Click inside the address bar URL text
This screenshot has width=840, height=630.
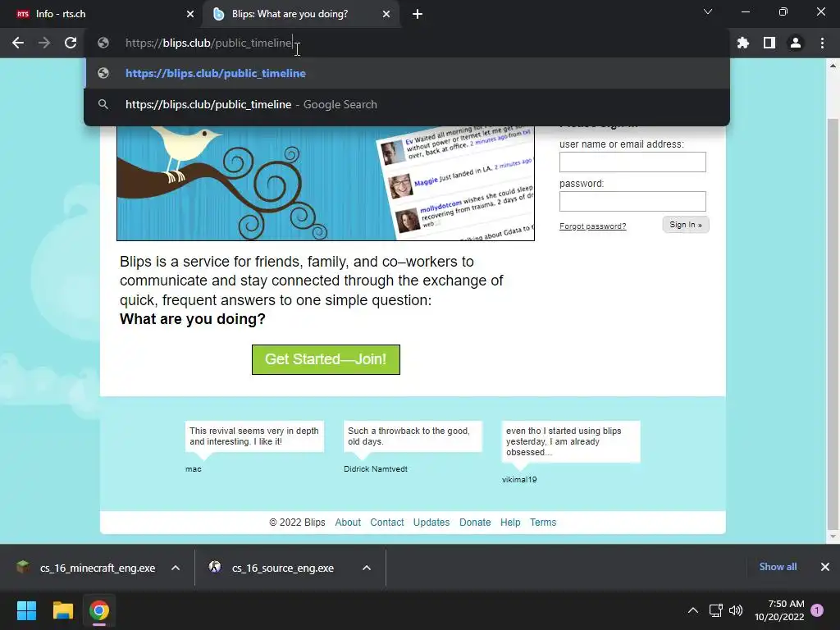tap(209, 43)
